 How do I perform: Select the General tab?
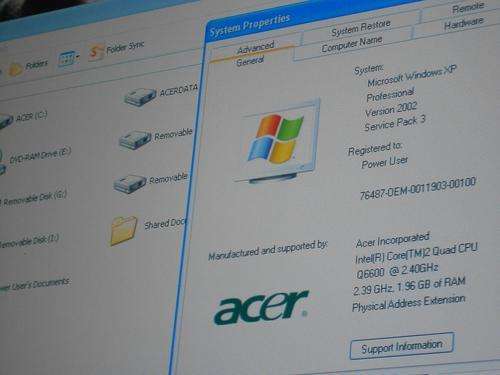tap(250, 61)
